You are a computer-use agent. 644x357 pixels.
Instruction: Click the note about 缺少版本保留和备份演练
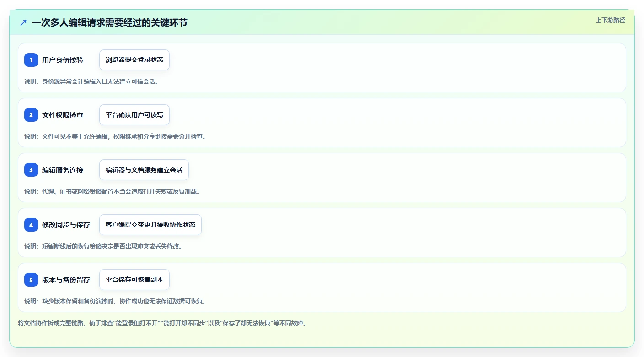pyautogui.click(x=115, y=301)
